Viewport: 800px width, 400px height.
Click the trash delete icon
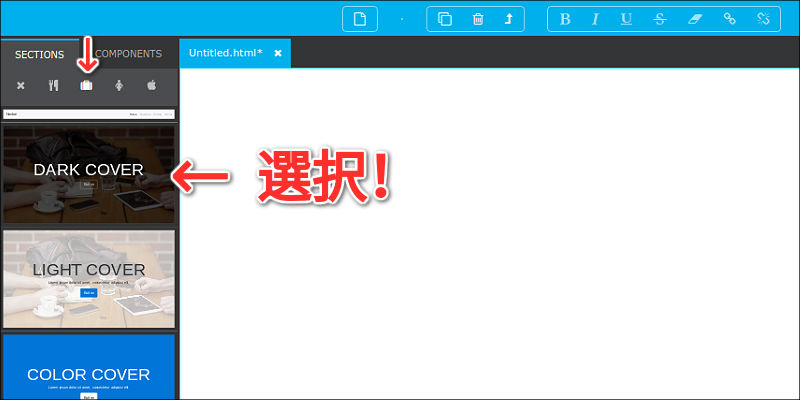pyautogui.click(x=478, y=19)
